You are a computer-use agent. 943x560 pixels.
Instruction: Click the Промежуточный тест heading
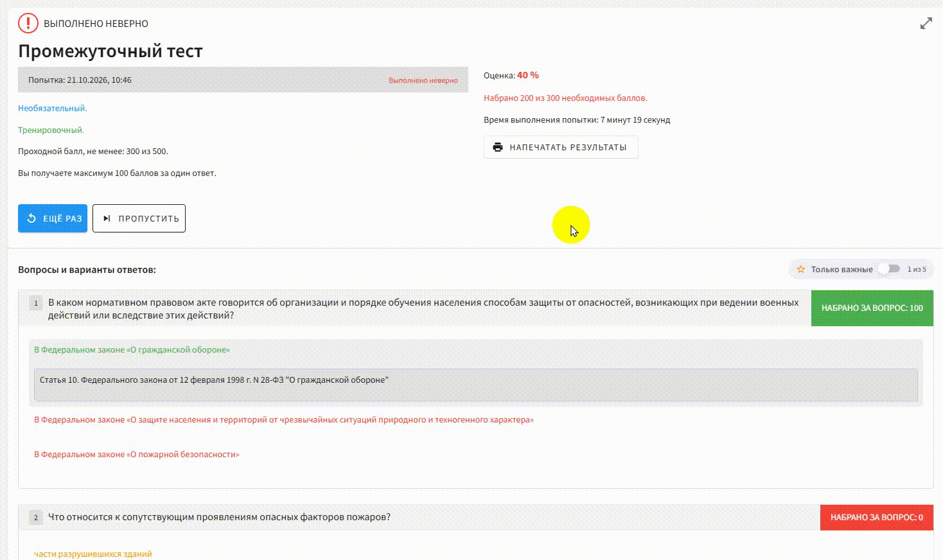110,51
